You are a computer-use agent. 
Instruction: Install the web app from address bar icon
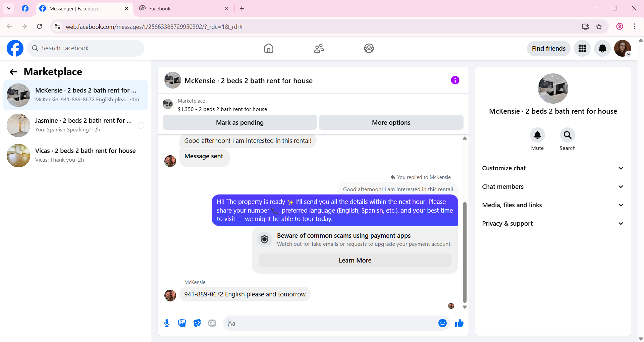pos(585,26)
